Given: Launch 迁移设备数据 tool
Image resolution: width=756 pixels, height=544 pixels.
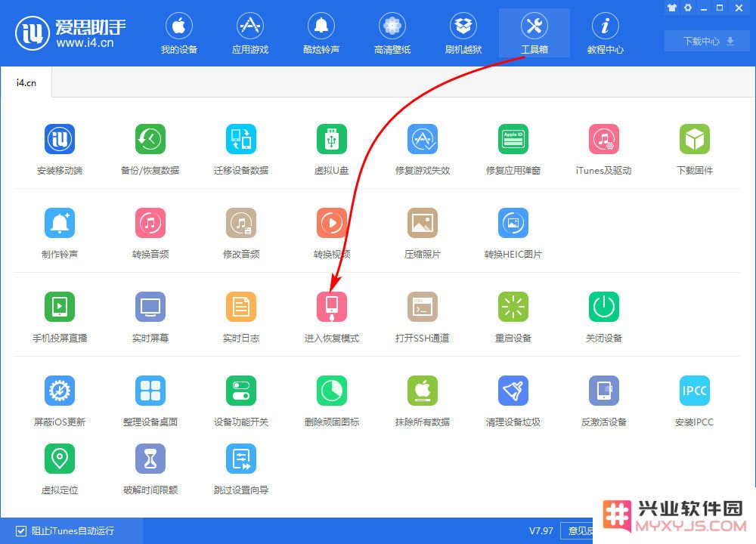Looking at the screenshot, I should click(241, 139).
